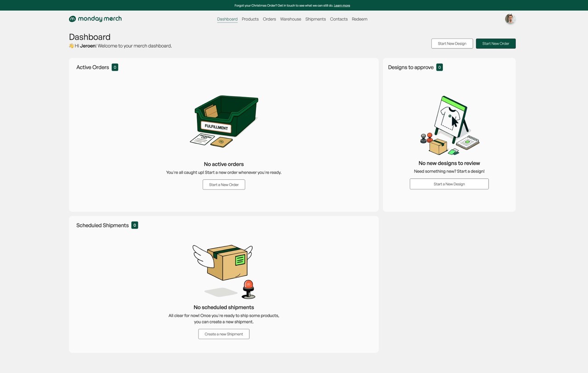Click Start a New Design button
This screenshot has height=373, width=588.
pyautogui.click(x=449, y=184)
